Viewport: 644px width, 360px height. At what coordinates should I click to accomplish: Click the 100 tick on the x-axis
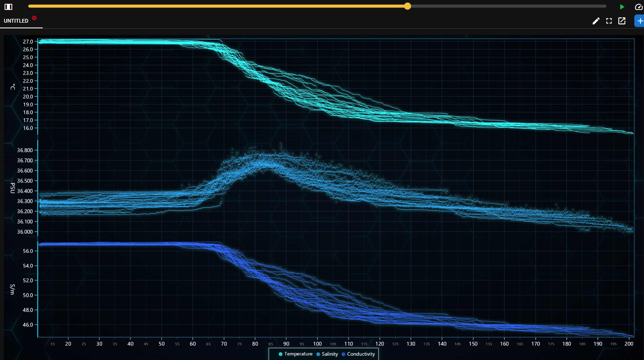(x=317, y=344)
